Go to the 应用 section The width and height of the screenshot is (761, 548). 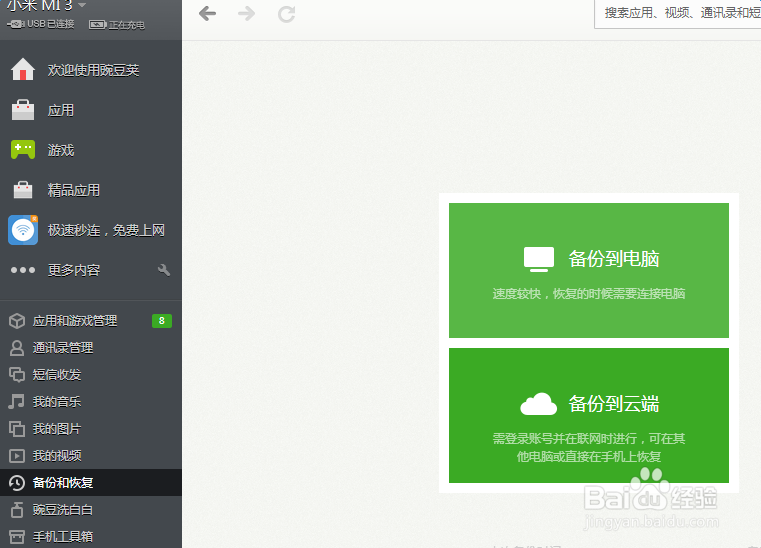click(x=61, y=110)
